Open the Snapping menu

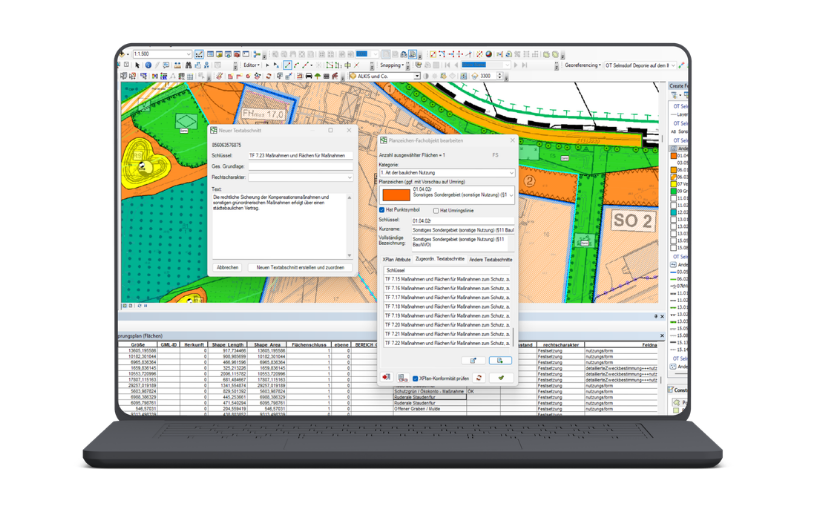[392, 65]
